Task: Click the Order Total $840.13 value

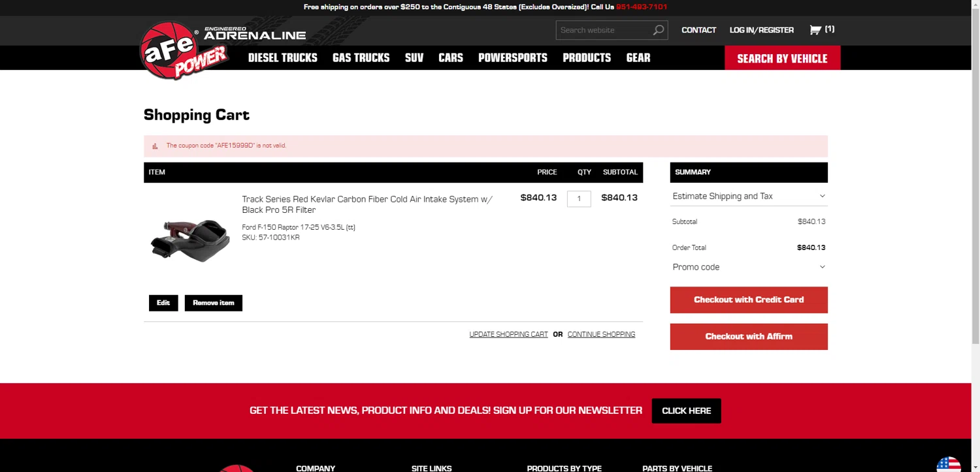Action: [811, 248]
